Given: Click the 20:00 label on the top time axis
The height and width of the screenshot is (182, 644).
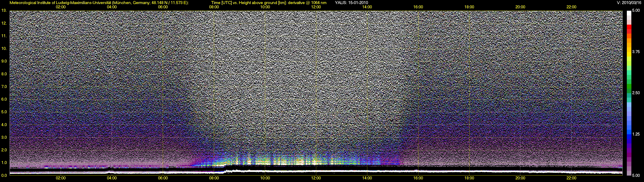Looking at the screenshot, I should pos(520,7).
